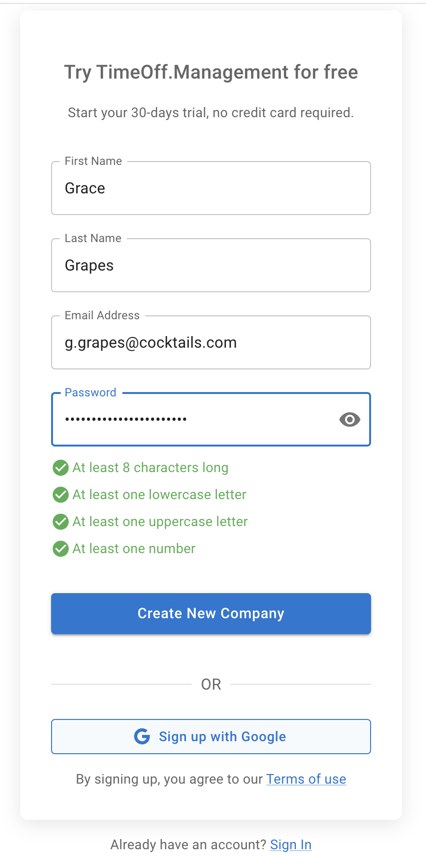Open the Terms of use page
Screen dimensions: 426x868
tap(306, 779)
